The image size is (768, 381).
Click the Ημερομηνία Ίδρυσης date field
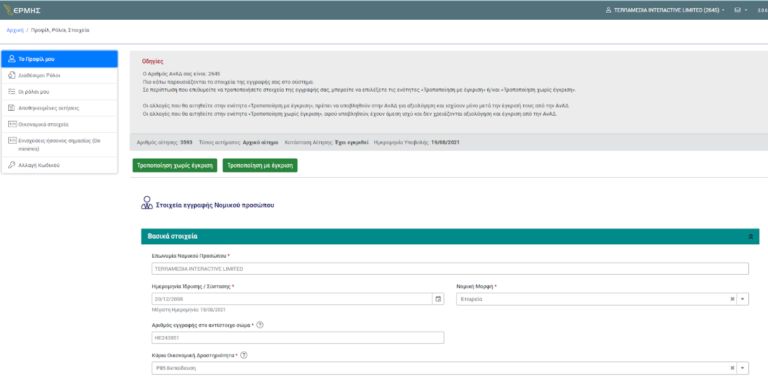pos(292,299)
